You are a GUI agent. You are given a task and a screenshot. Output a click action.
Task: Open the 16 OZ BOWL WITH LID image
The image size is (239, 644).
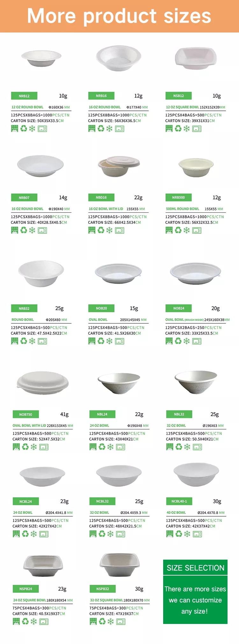(x=119, y=166)
